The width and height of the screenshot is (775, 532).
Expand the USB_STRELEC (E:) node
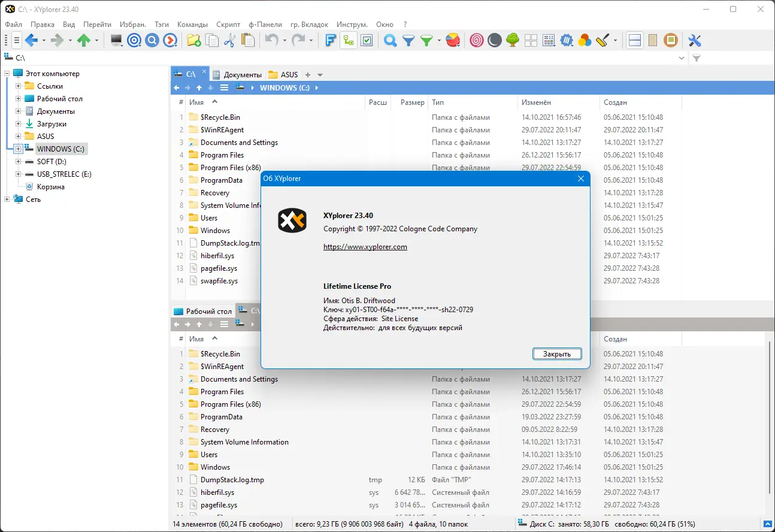(19, 174)
